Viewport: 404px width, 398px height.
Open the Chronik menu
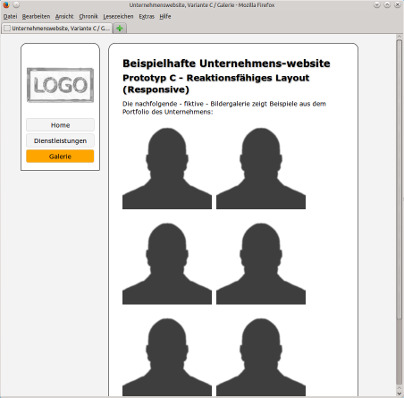(x=88, y=16)
